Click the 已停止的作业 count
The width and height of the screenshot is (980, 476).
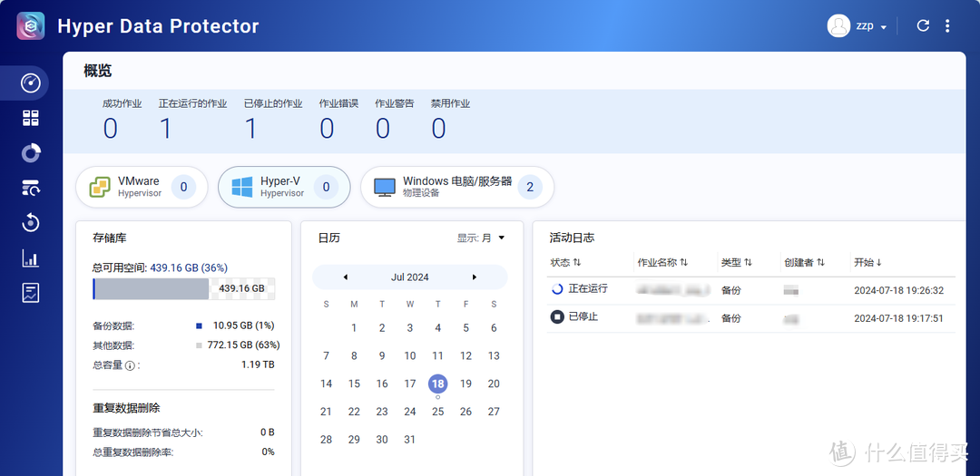point(250,129)
